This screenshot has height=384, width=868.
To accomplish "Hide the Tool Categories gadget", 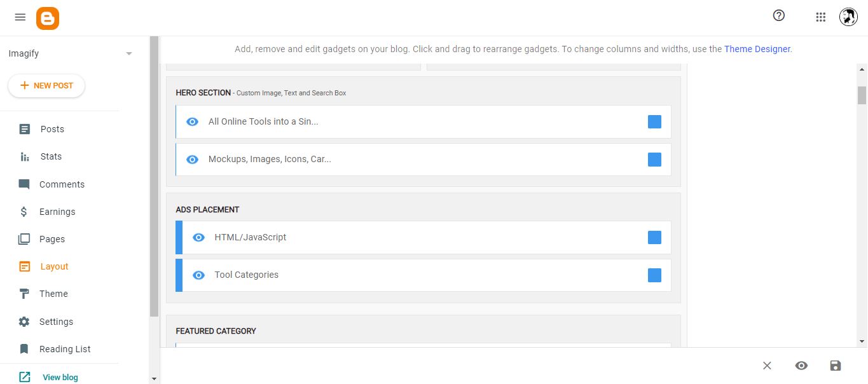I will click(x=198, y=275).
